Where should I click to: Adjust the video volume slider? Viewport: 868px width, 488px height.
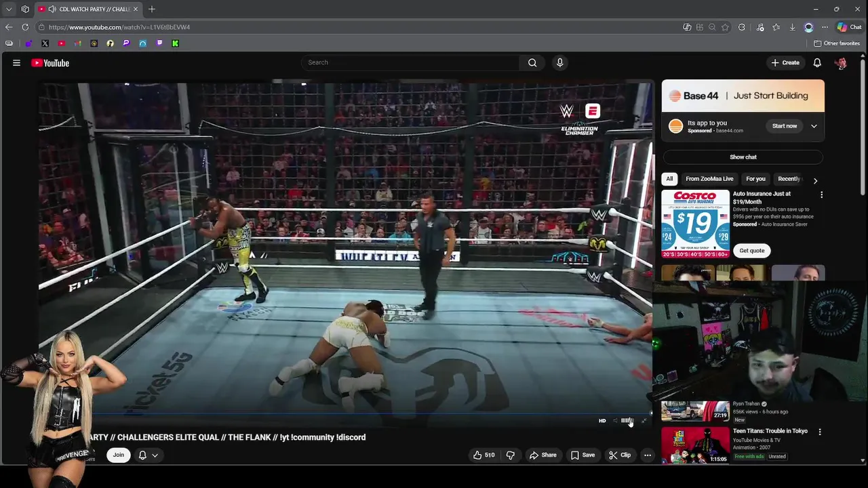627,421
